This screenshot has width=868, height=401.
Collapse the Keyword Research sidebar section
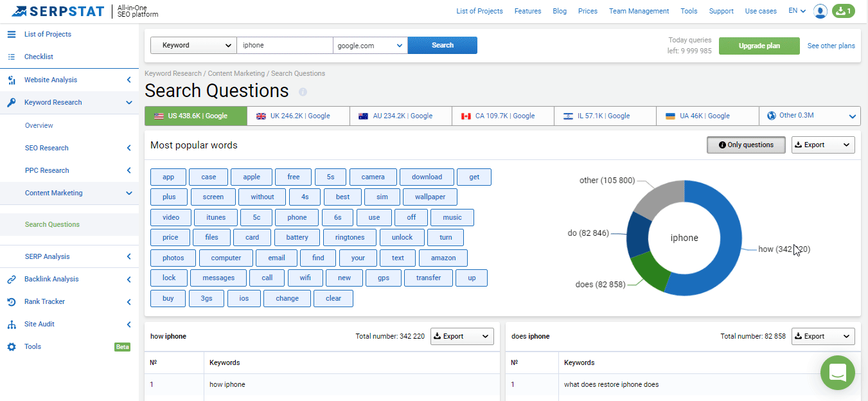click(128, 102)
